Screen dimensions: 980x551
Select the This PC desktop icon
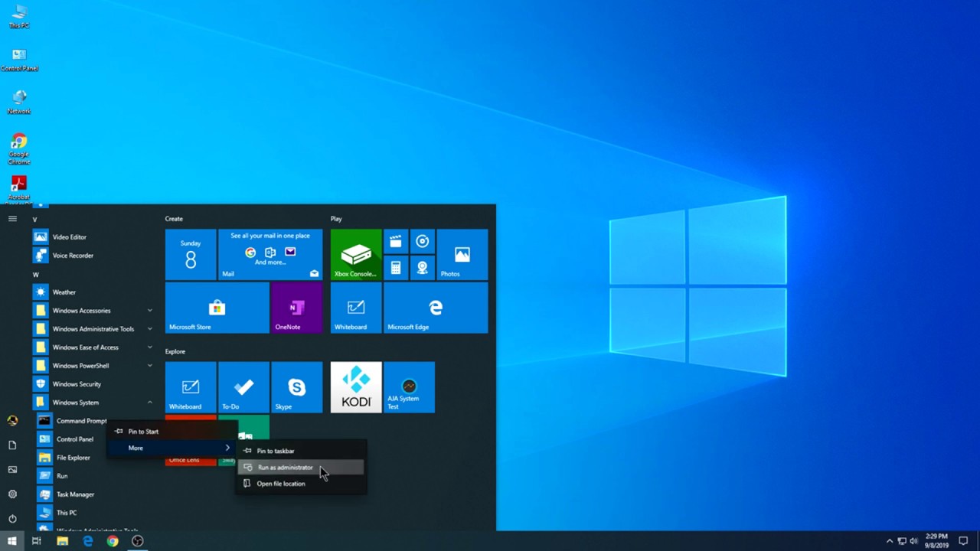click(19, 17)
